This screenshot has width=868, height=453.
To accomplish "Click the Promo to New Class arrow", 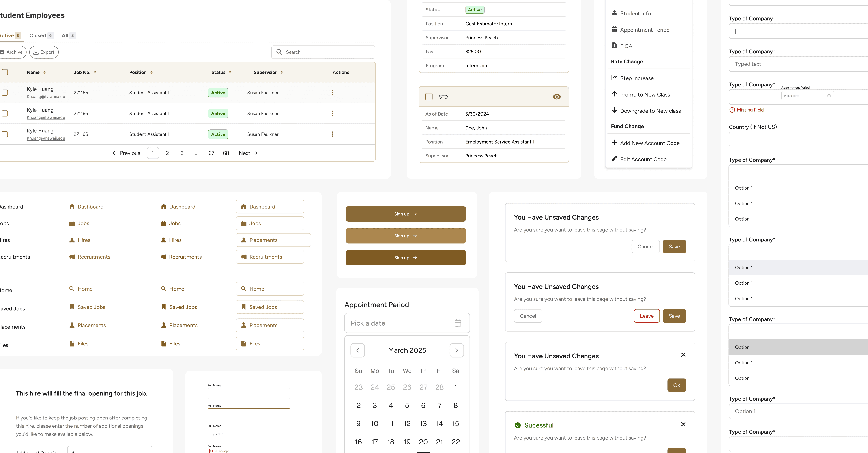I will [x=614, y=94].
